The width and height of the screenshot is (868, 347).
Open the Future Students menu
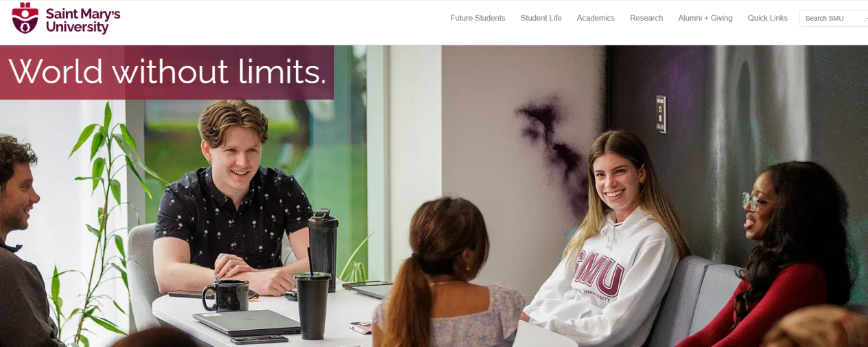tap(478, 18)
